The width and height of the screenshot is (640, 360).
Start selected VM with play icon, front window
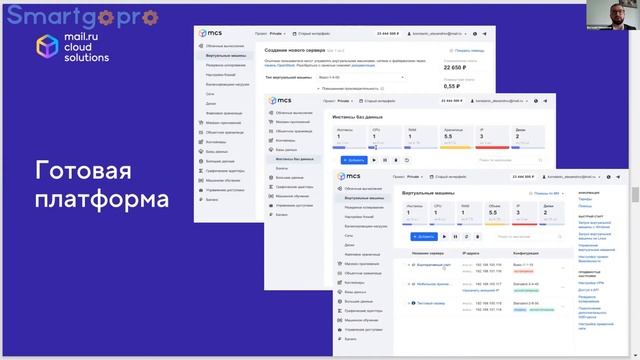[444, 237]
